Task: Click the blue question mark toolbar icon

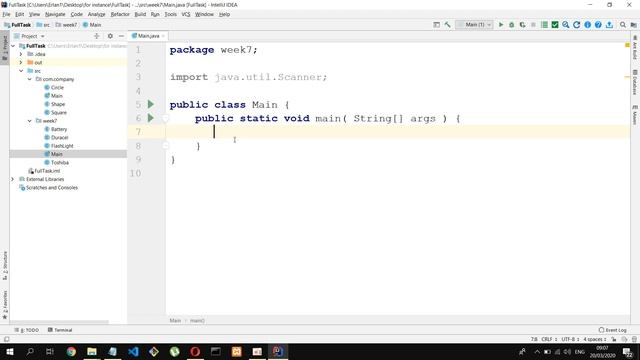Action: (x=598, y=25)
